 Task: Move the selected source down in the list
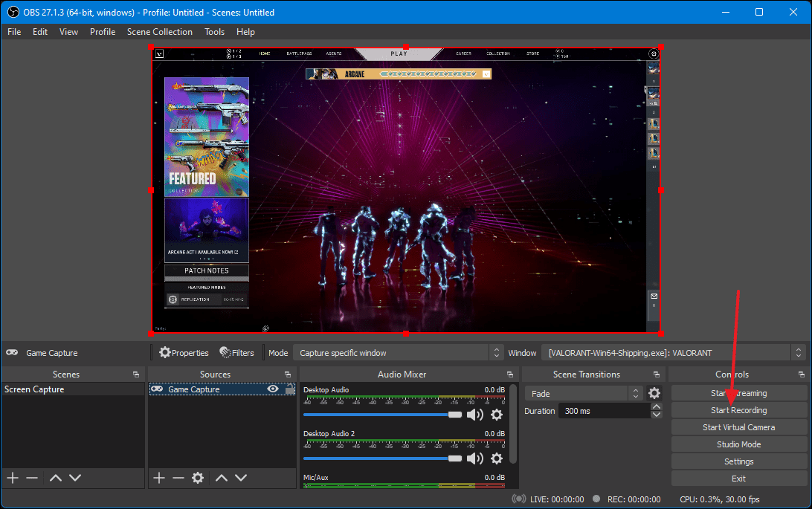[x=241, y=478]
